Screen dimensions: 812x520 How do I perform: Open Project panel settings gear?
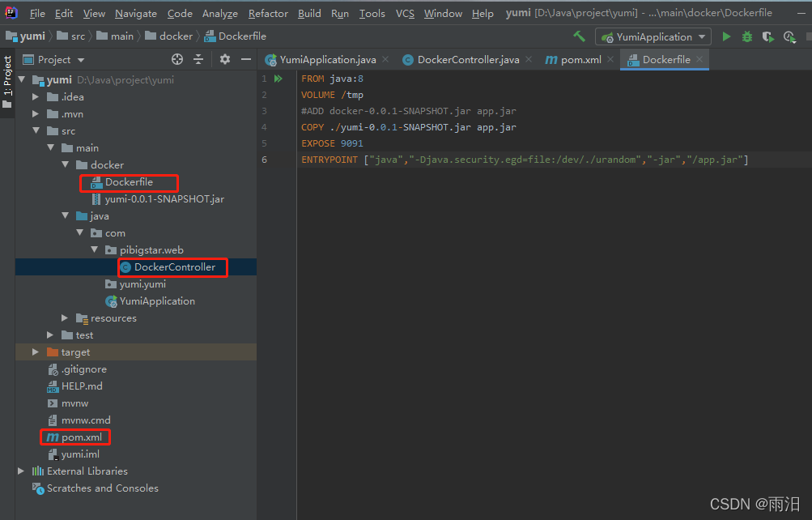click(225, 60)
